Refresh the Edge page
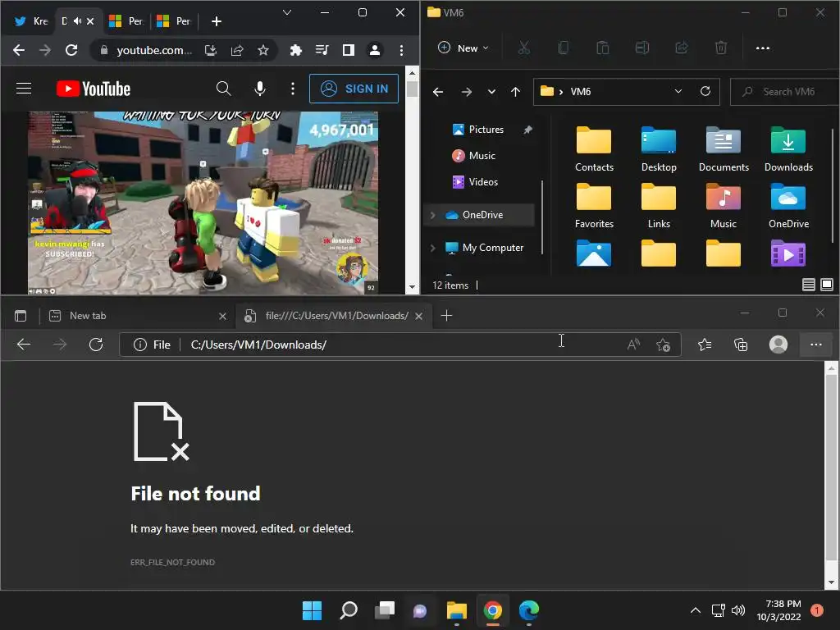This screenshot has width=840, height=630. point(96,345)
